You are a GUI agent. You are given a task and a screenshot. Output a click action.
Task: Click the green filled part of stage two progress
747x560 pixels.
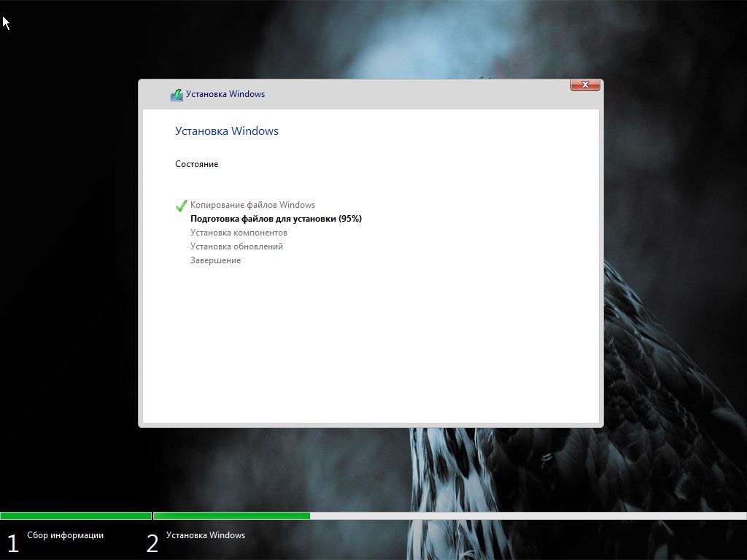point(231,516)
